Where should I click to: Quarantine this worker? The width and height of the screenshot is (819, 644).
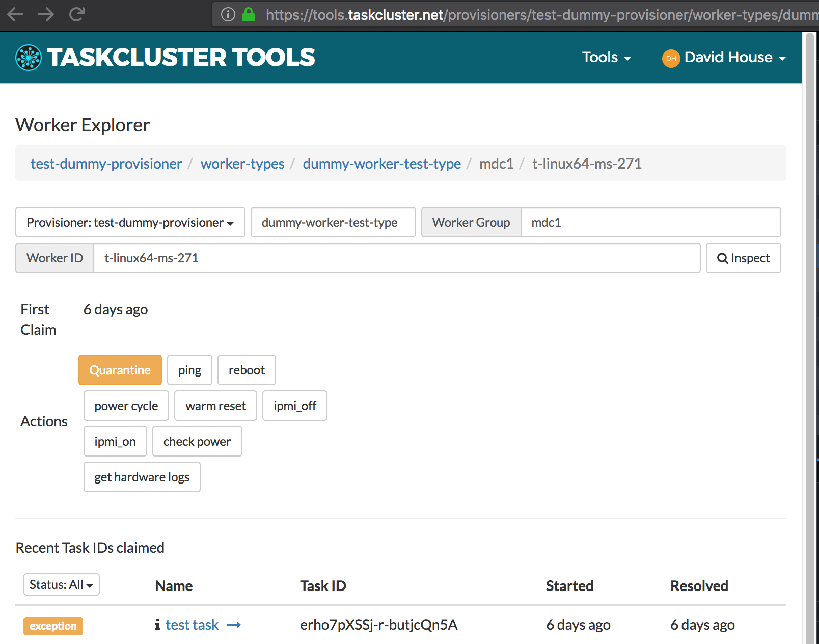[120, 370]
